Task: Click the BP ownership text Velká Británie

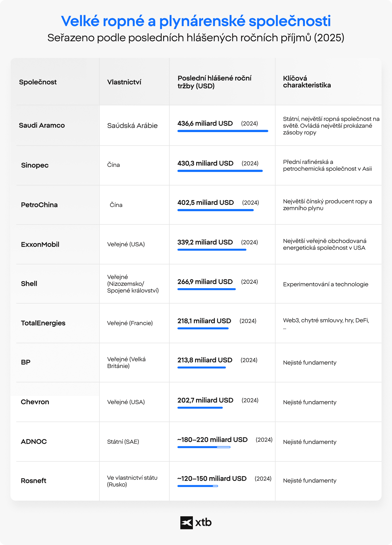Action: pos(126,363)
